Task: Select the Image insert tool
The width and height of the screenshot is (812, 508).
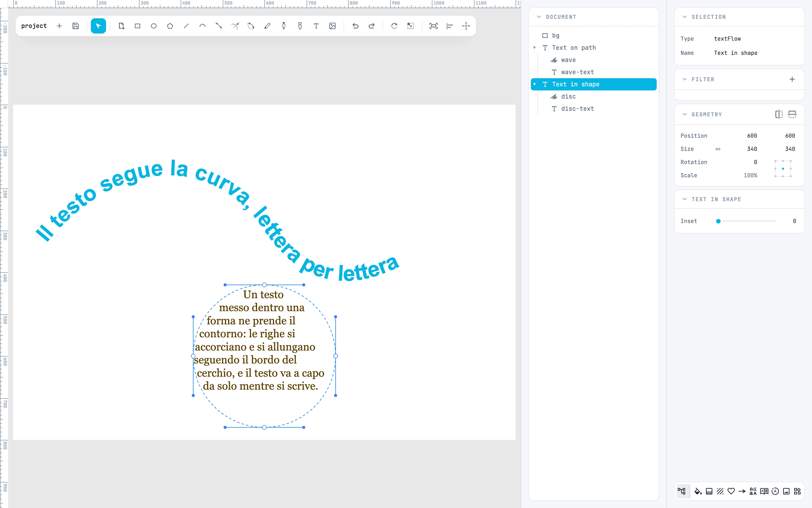Action: coord(332,26)
